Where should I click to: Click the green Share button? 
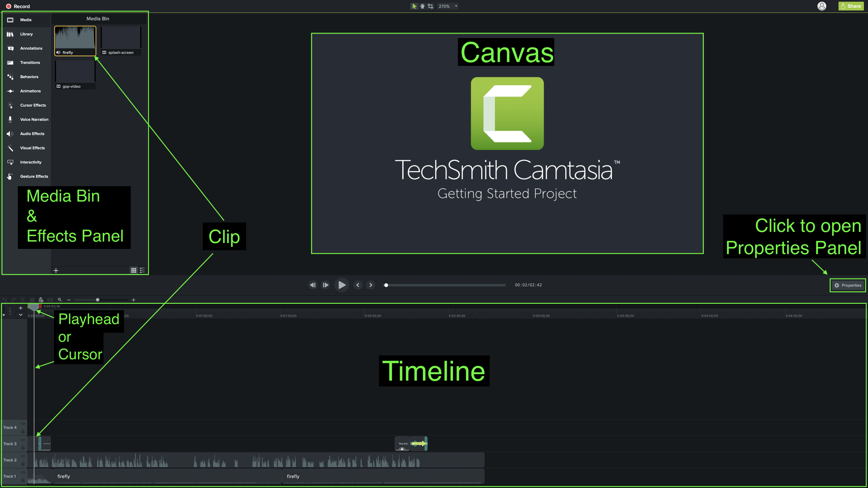[851, 6]
